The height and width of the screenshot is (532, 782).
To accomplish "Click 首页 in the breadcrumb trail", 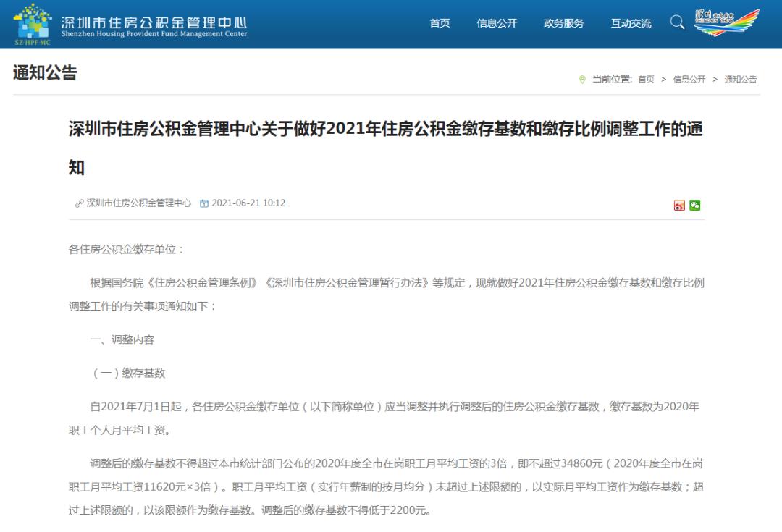I will [x=646, y=80].
